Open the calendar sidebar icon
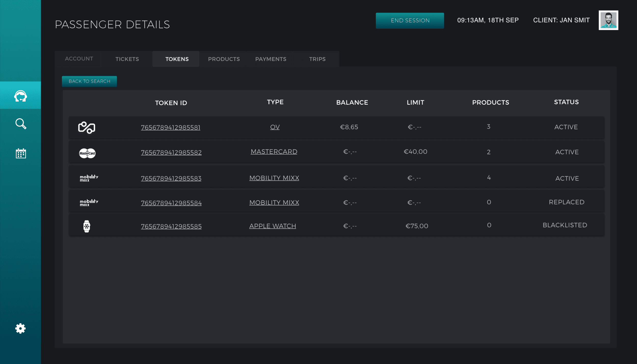 pos(21,153)
